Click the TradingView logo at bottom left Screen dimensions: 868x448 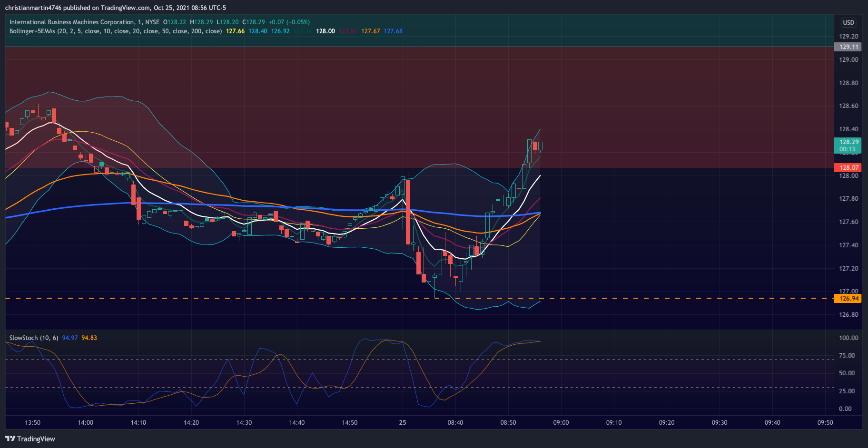[30, 438]
